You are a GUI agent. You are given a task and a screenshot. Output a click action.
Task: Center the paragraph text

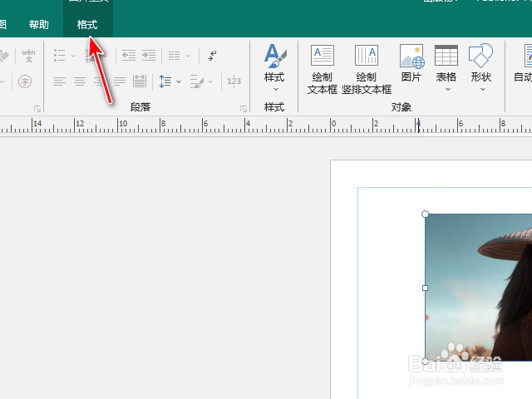pos(80,81)
